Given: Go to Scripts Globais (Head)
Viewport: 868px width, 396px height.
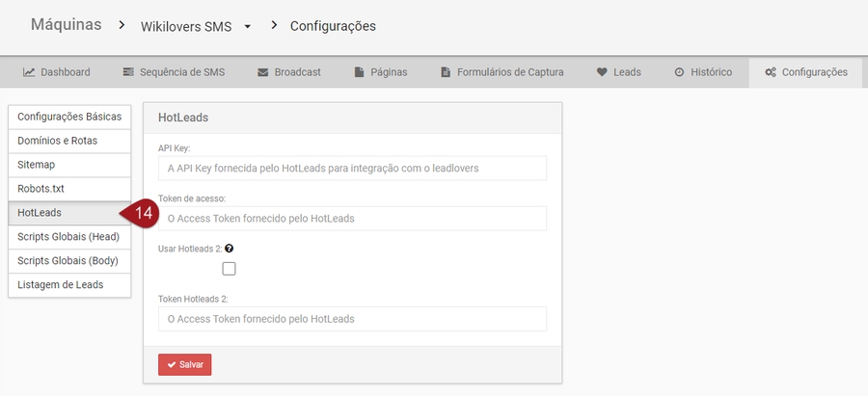Looking at the screenshot, I should (x=69, y=236).
